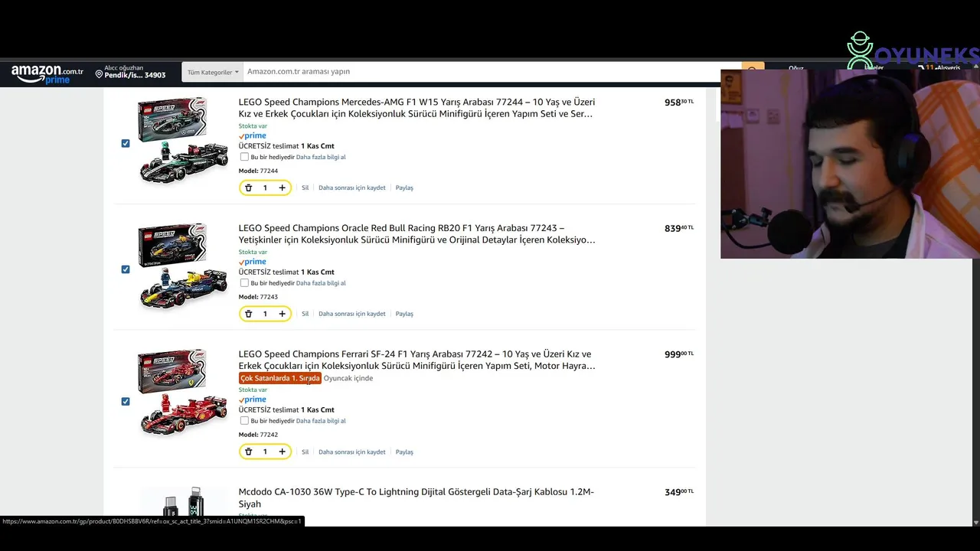The height and width of the screenshot is (551, 980).
Task: Select Model: 77244 text
Action: coord(258,171)
